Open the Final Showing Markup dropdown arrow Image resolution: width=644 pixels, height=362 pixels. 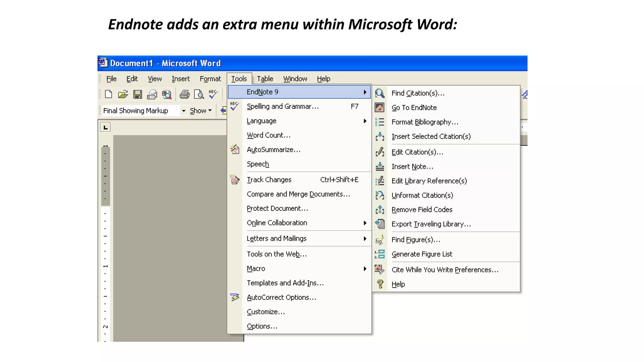click(x=184, y=111)
